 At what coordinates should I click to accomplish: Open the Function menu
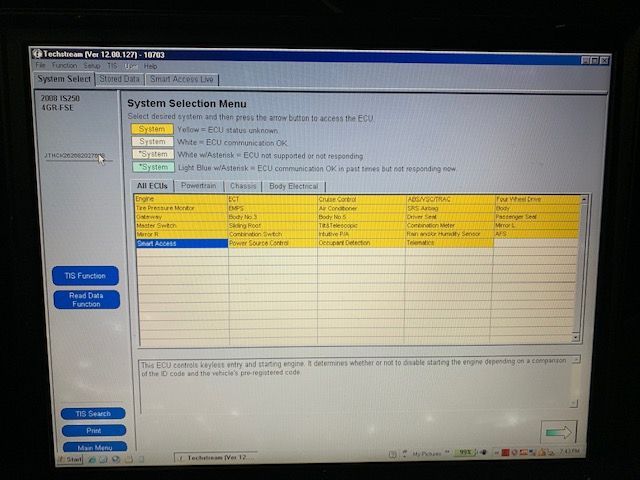[64, 66]
